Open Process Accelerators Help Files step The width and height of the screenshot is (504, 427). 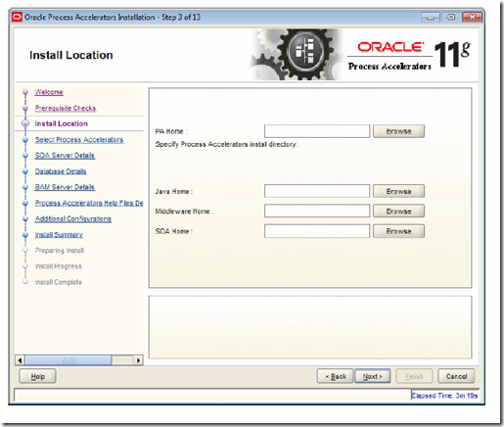click(x=89, y=203)
